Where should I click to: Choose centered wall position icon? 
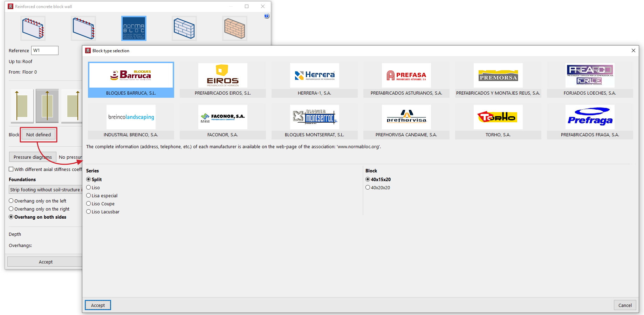47,106
